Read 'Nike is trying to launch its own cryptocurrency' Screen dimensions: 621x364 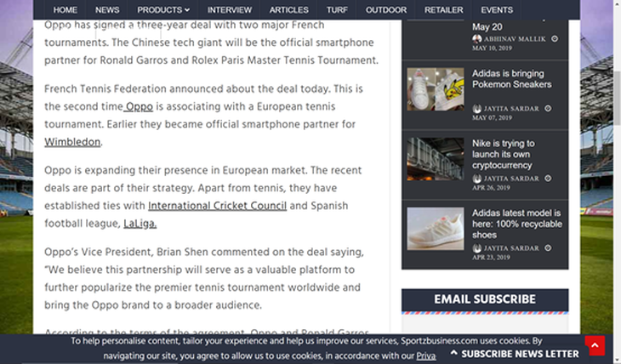tap(503, 154)
